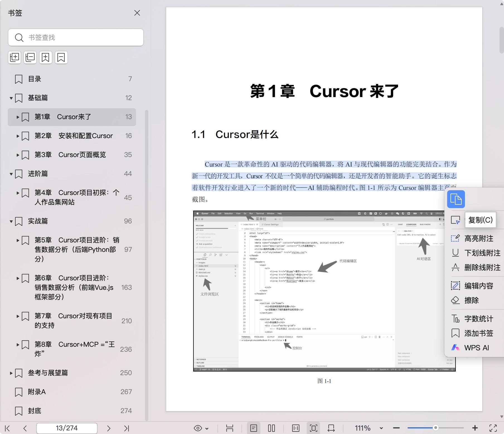Open the eye mode dropdown arrow

(207, 428)
